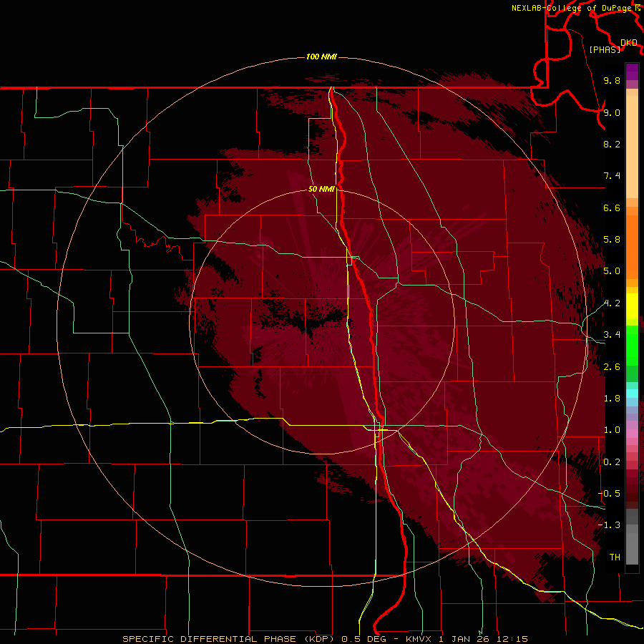The width and height of the screenshot is (644, 644).
Task: Click the 5.8 value on the color scale
Action: (x=612, y=240)
